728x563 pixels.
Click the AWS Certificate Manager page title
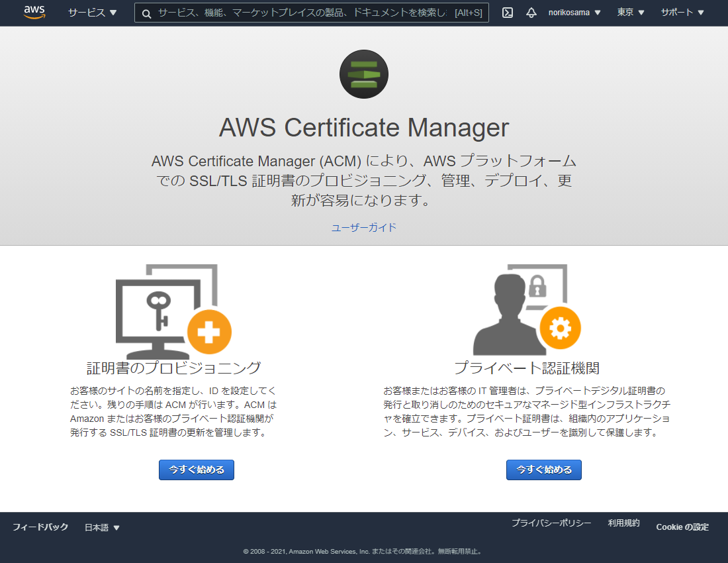point(364,127)
